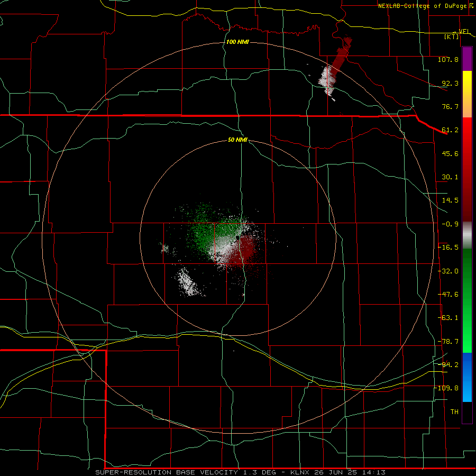
Task: Click the -0.9 scale value
Action: pos(450,224)
